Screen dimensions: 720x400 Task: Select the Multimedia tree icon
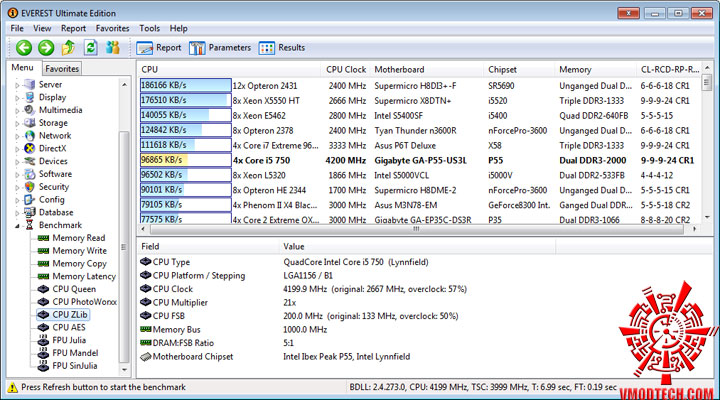(x=29, y=110)
